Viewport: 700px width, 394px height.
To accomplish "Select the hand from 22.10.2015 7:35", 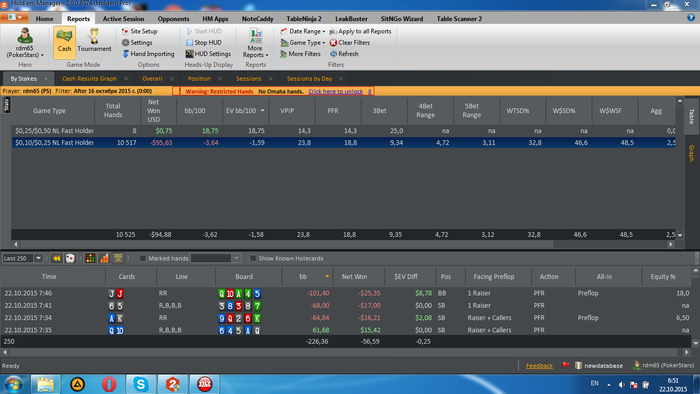I will pyautogui.click(x=346, y=330).
